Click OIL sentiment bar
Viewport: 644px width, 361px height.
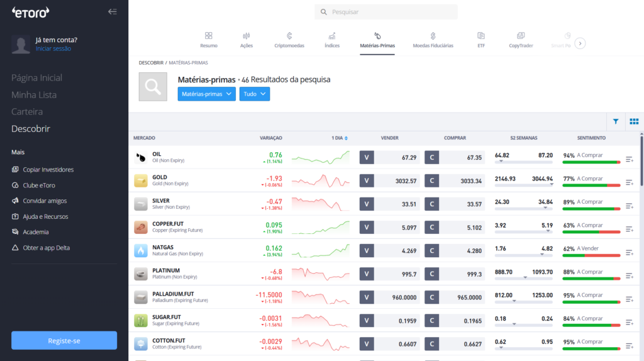591,162
